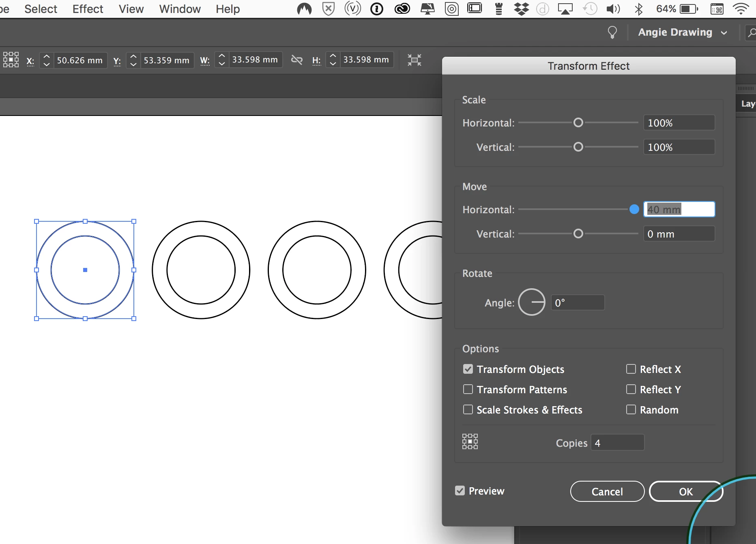This screenshot has width=756, height=544.
Task: Click Cancel in Transform Effect dialog
Action: tap(607, 491)
